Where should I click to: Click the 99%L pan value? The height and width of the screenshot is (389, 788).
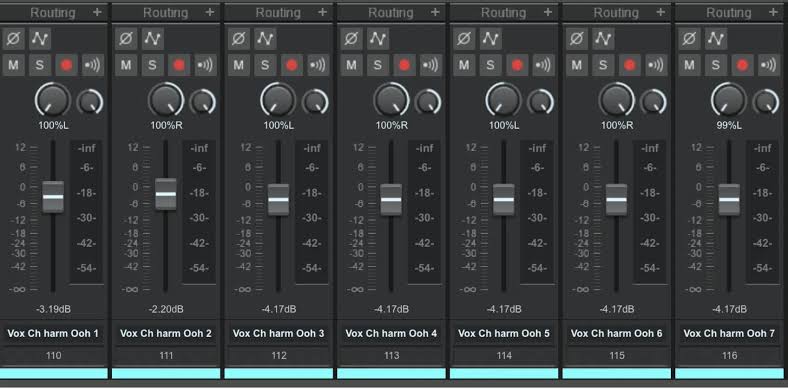click(x=729, y=126)
